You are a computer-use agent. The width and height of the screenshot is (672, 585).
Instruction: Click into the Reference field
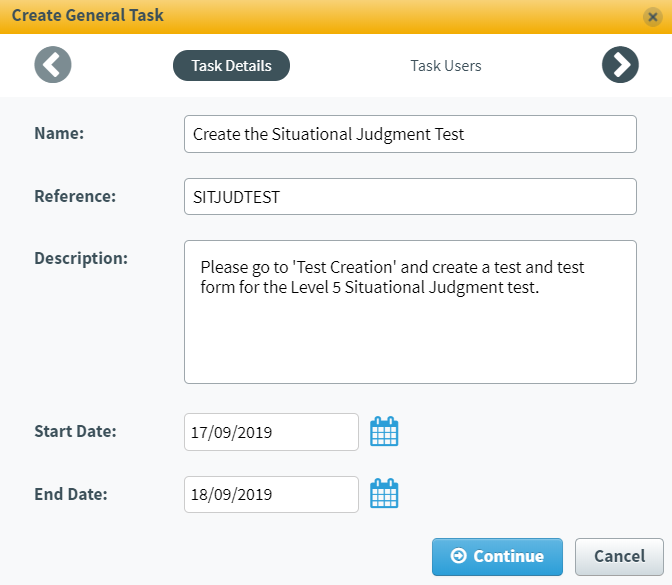pos(410,197)
